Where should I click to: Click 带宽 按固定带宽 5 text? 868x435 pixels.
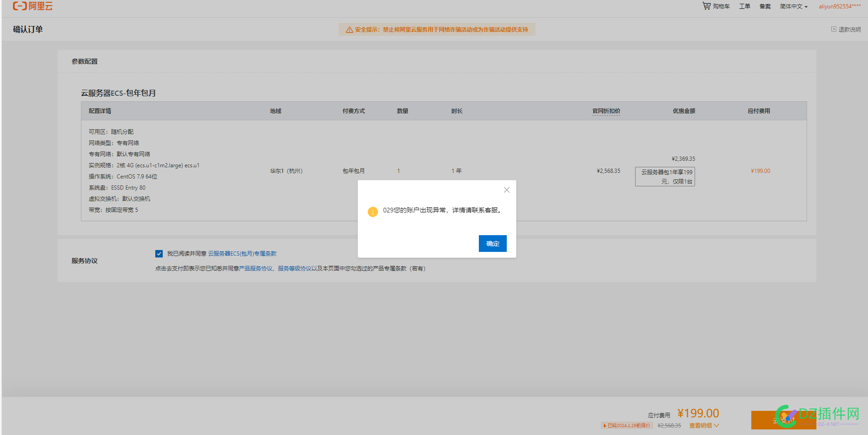(113, 210)
